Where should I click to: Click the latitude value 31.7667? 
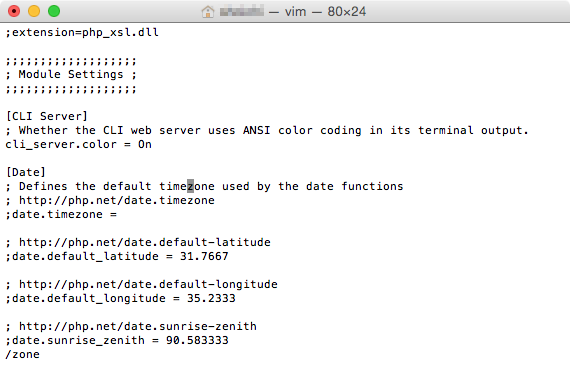pyautogui.click(x=204, y=256)
